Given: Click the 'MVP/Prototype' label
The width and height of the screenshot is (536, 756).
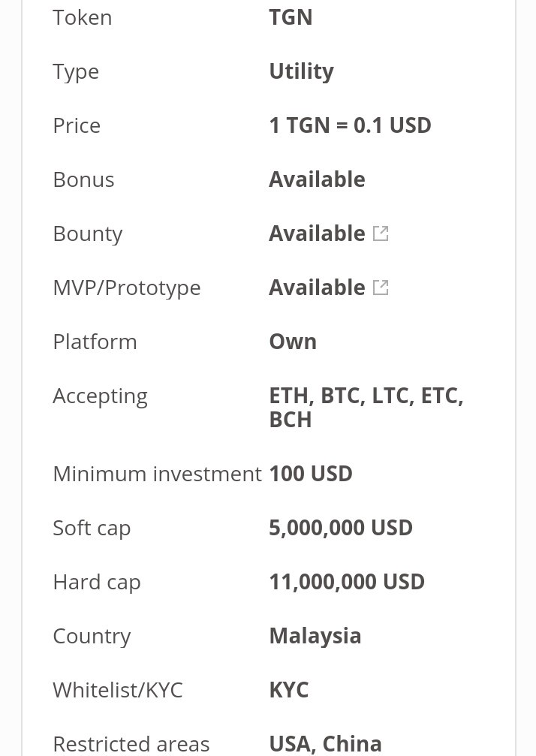Looking at the screenshot, I should (127, 288).
